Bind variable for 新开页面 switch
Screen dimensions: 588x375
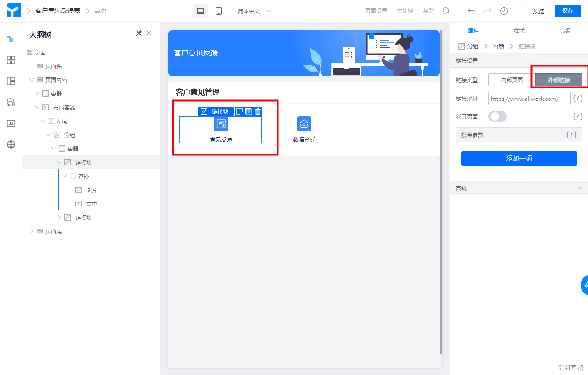click(x=578, y=116)
